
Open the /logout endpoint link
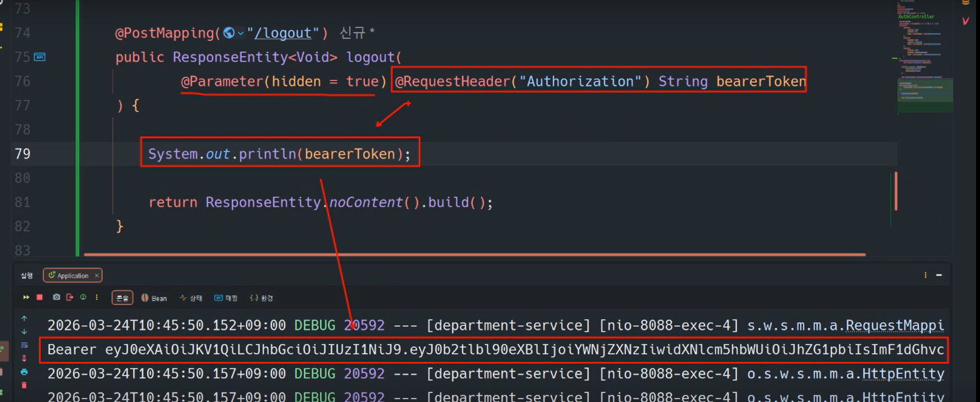click(283, 33)
